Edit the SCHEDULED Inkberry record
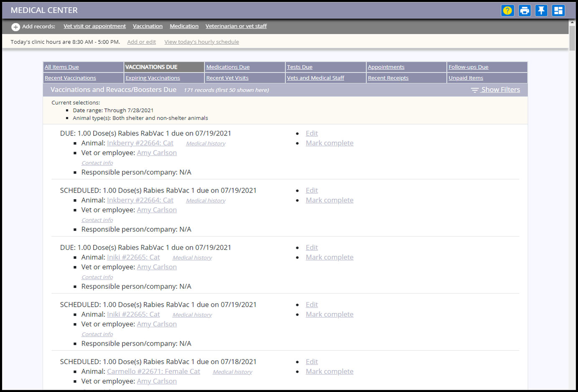The height and width of the screenshot is (392, 578). click(x=312, y=190)
